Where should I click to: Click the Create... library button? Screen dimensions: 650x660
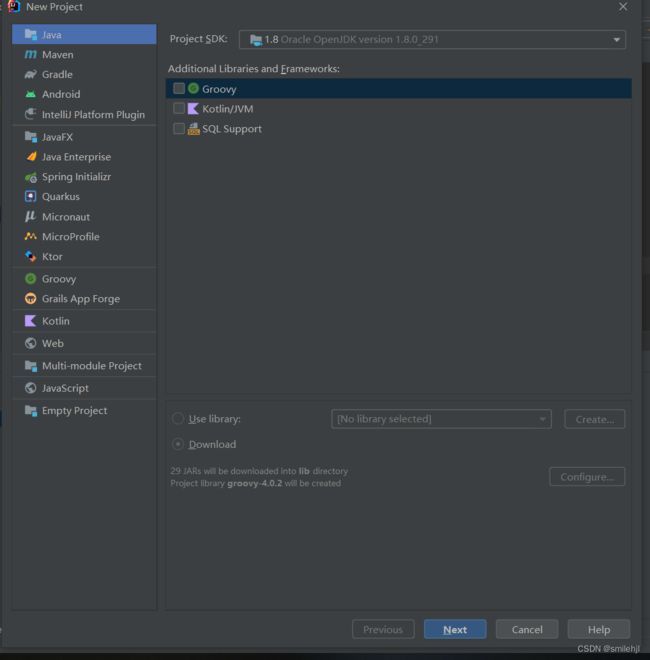(594, 419)
